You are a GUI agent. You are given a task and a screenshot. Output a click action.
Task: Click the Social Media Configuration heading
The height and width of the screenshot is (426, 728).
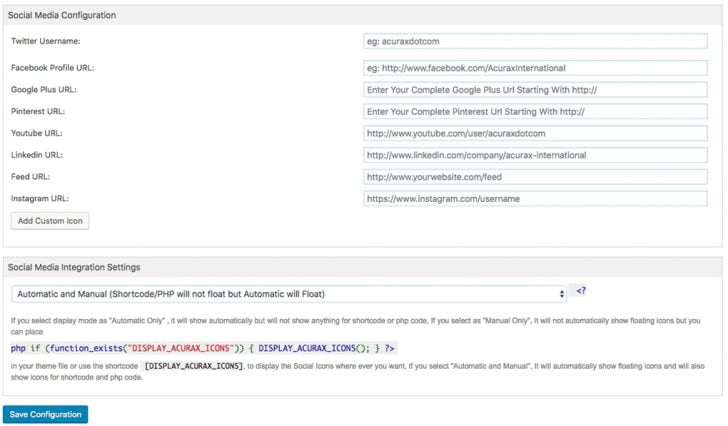(x=62, y=15)
